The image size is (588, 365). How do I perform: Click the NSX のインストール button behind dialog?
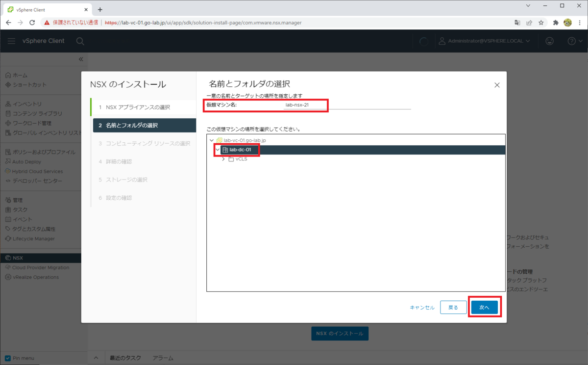tap(340, 334)
